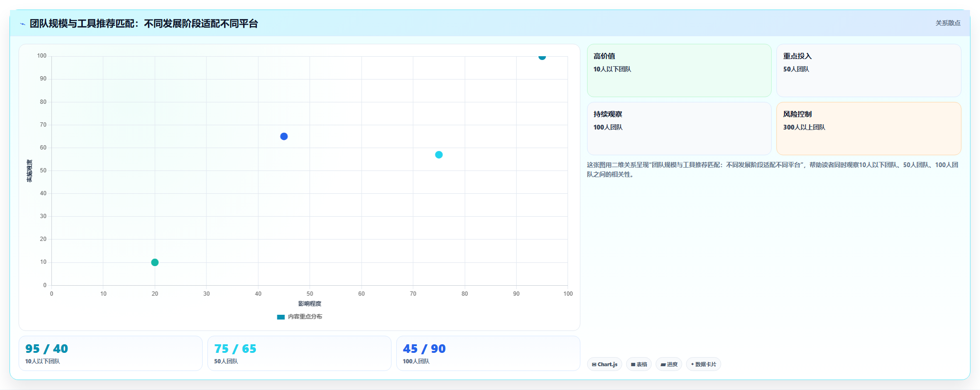Click the 表格 tag icon

[x=633, y=365]
